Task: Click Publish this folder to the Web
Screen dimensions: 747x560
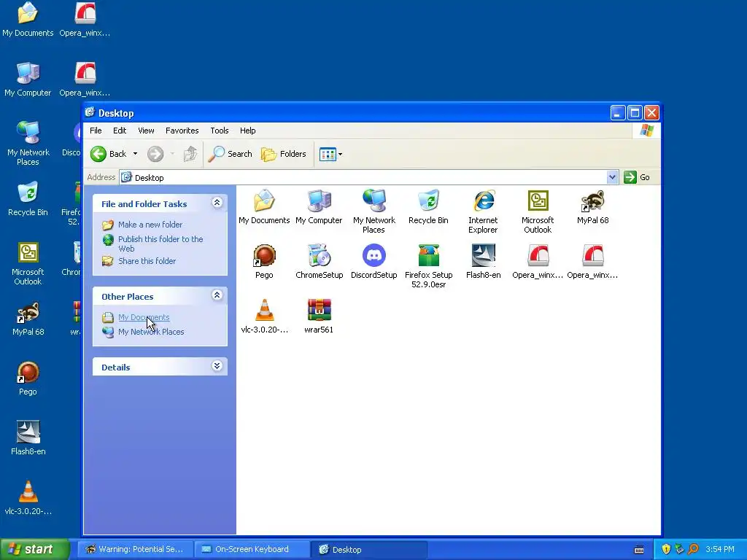Action: tap(160, 244)
